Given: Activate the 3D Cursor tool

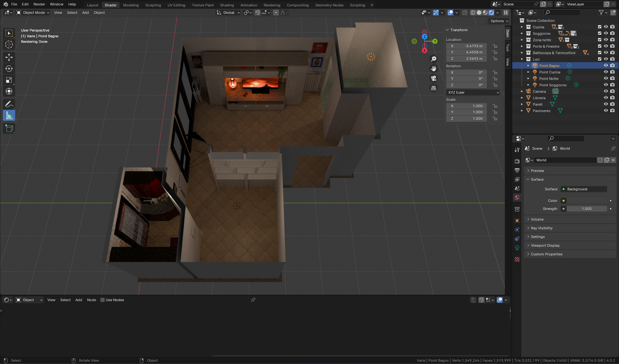Looking at the screenshot, I should pos(9,44).
